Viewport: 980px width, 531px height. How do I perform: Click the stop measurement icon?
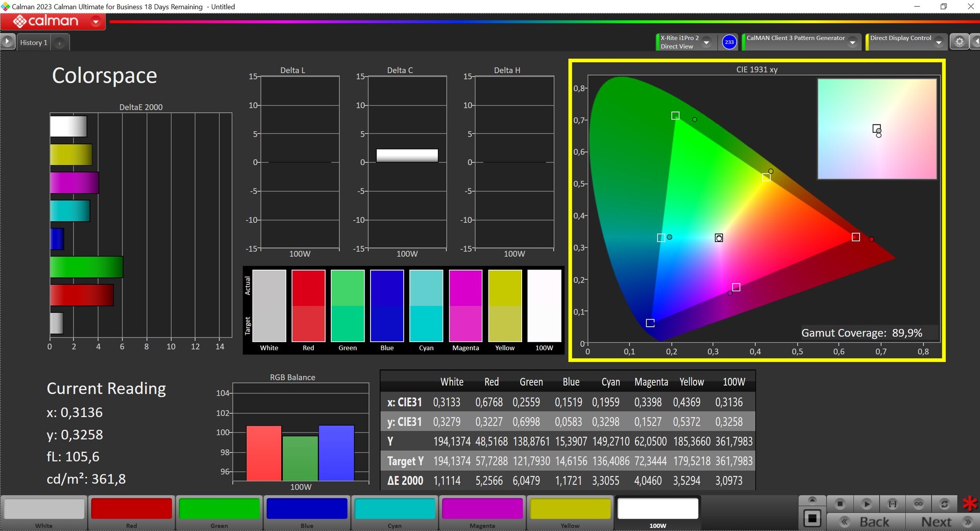tap(840, 504)
